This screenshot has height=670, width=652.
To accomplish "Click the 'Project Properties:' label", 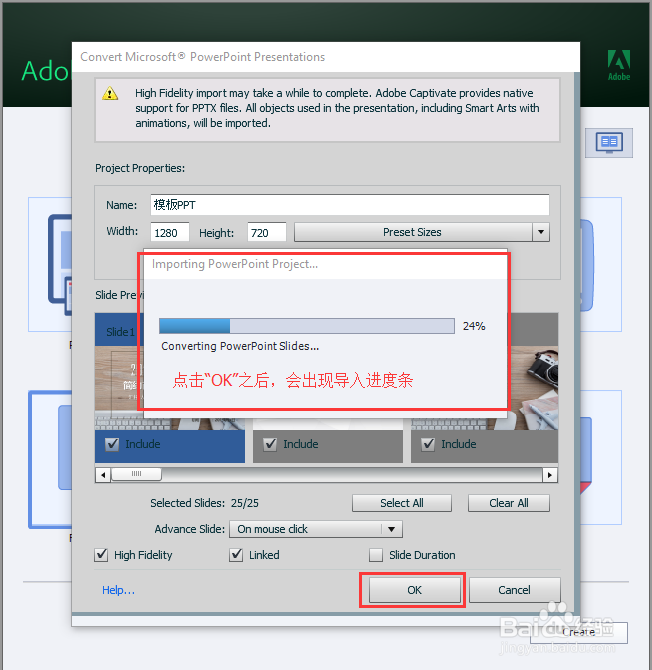I will [x=140, y=168].
